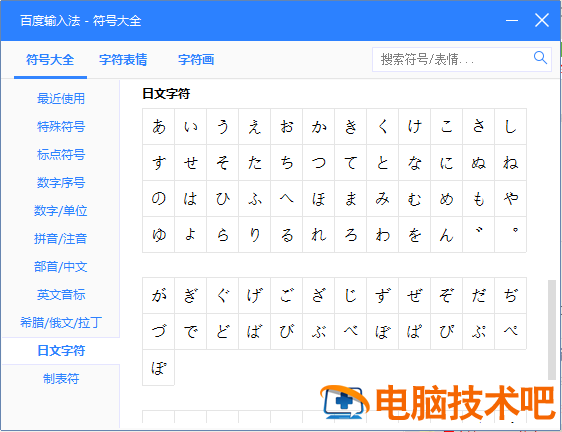Pick the む character cell
Viewport: 562px width, 432px height.
pyautogui.click(x=415, y=198)
